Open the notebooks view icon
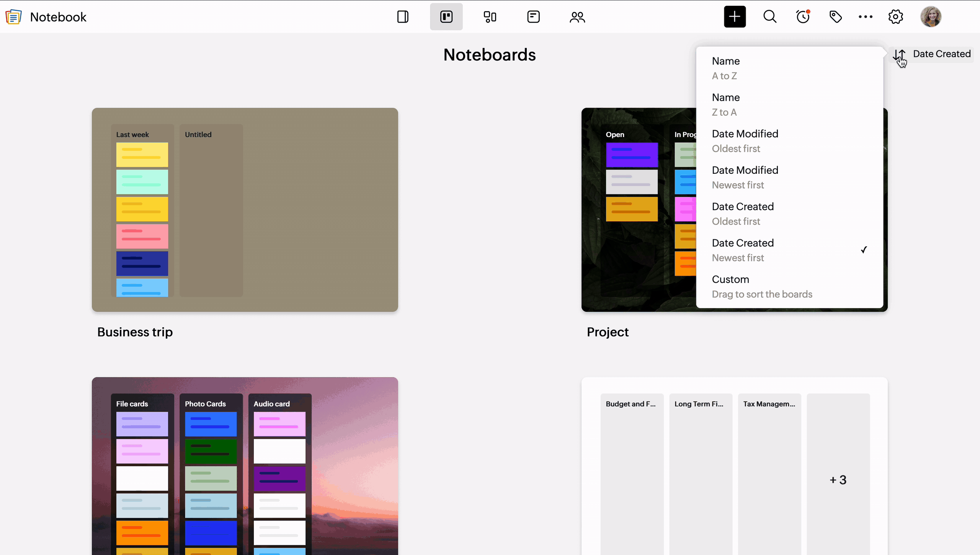This screenshot has height=555, width=980. (x=403, y=17)
